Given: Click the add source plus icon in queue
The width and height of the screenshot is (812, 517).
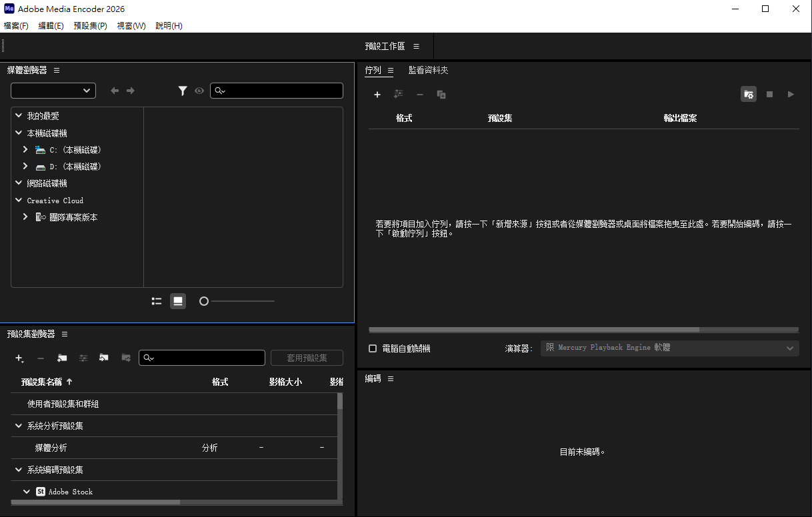Looking at the screenshot, I should (377, 95).
